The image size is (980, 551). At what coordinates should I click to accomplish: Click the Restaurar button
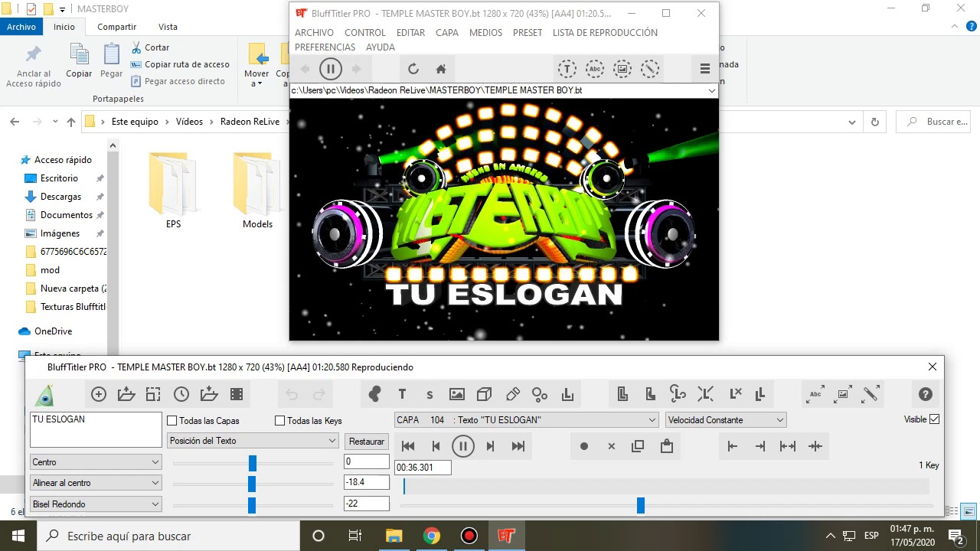tap(367, 442)
